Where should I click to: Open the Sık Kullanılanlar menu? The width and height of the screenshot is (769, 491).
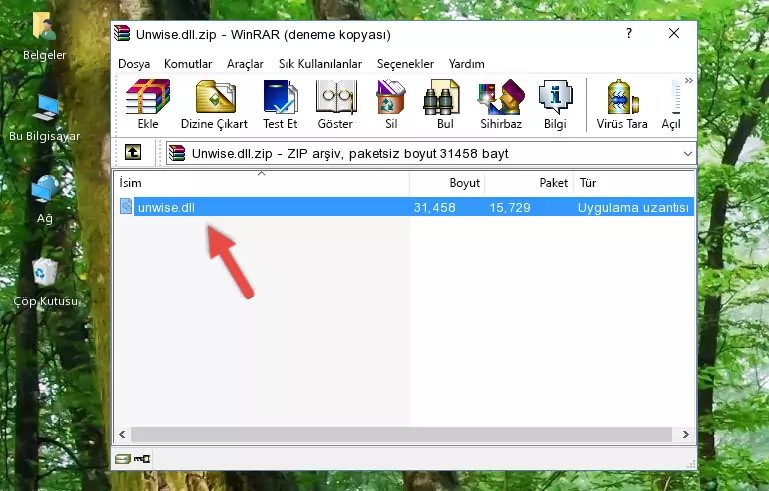[320, 64]
